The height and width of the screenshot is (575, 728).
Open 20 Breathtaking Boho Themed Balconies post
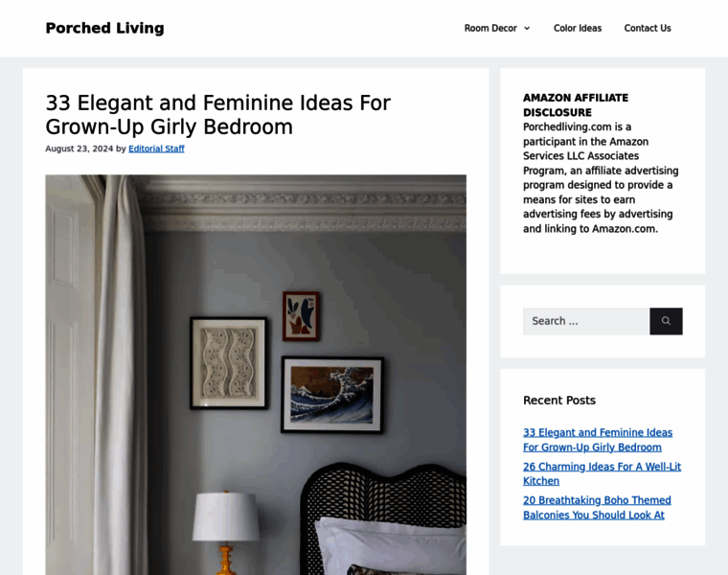(597, 508)
